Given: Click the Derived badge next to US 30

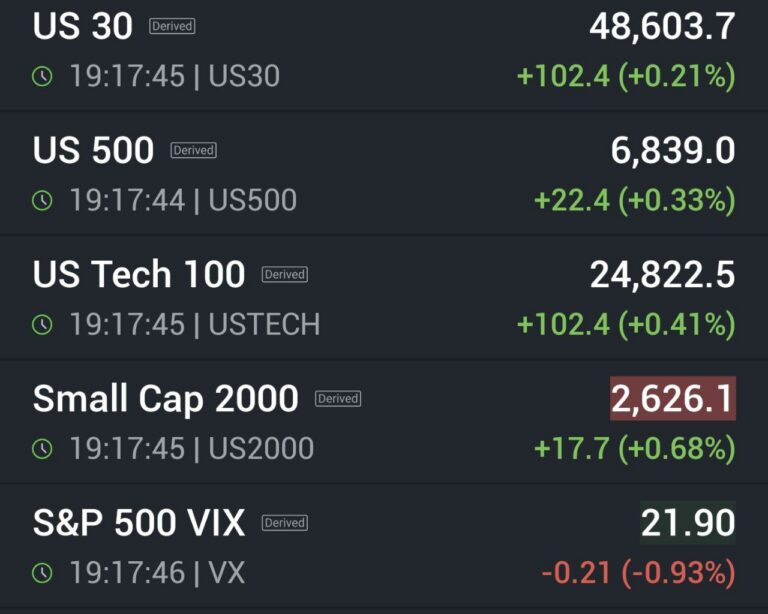Looking at the screenshot, I should click(x=172, y=27).
